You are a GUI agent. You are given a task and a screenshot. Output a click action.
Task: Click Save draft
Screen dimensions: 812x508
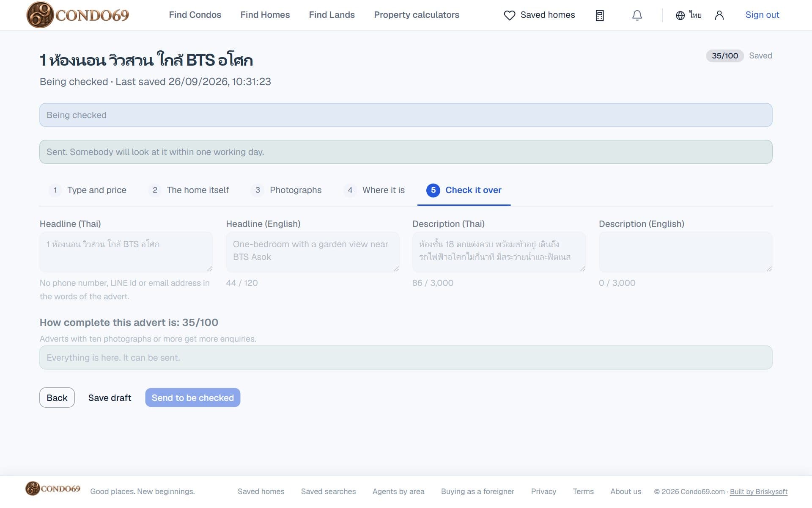(110, 398)
